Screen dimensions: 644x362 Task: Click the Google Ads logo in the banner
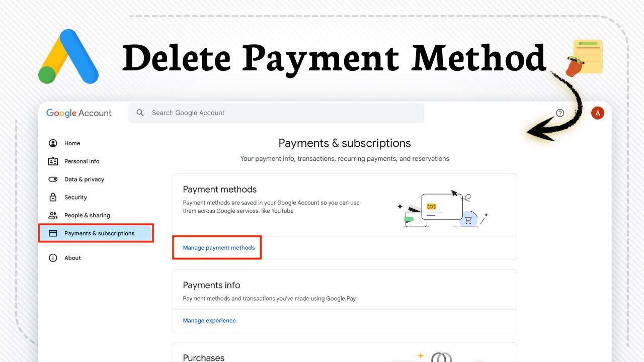(x=68, y=56)
